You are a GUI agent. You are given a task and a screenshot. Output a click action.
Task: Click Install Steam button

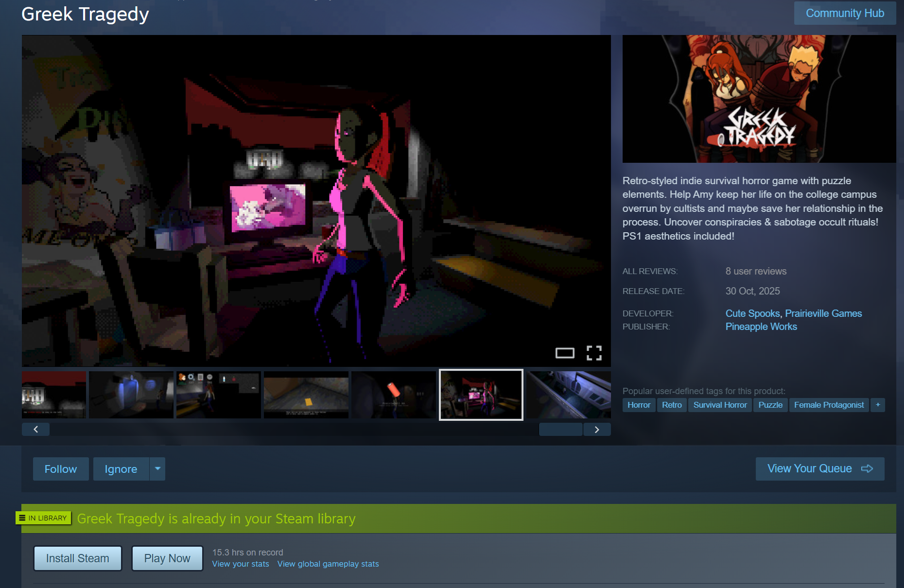[x=78, y=558]
